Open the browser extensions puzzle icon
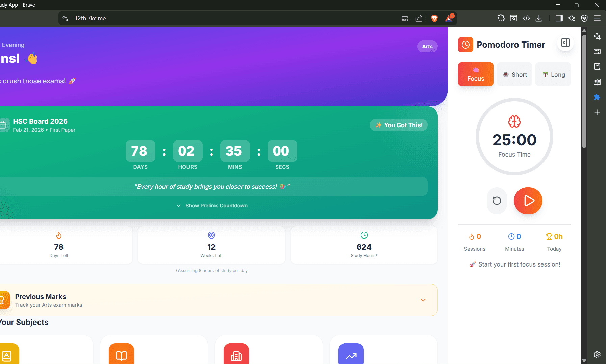 501,18
